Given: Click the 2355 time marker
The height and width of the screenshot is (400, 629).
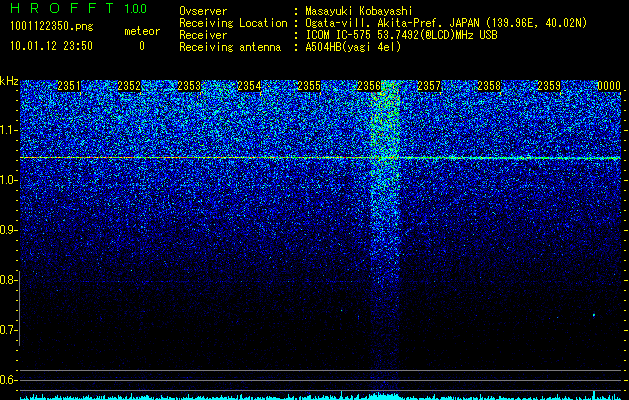Looking at the screenshot, I should pos(309,86).
